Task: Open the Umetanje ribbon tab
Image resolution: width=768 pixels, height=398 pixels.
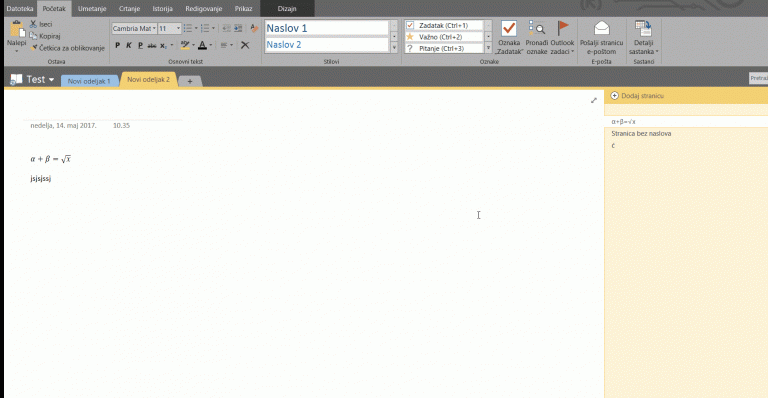Action: pyautogui.click(x=92, y=9)
